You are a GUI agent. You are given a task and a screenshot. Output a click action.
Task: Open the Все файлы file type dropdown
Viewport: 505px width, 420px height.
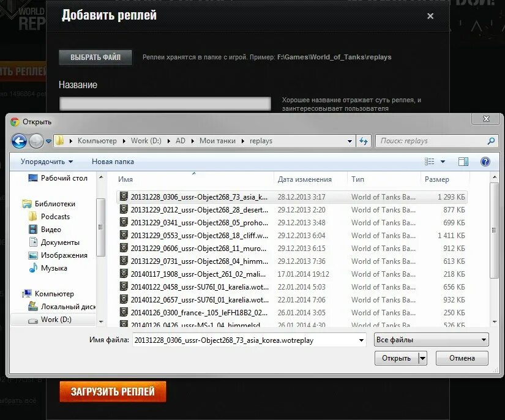pos(432,340)
